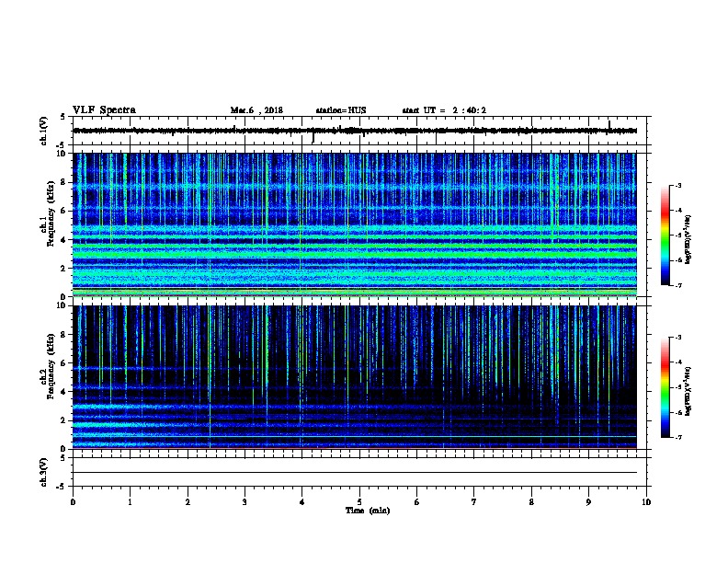Click the "ch.3(V)" axis label

click(x=44, y=472)
